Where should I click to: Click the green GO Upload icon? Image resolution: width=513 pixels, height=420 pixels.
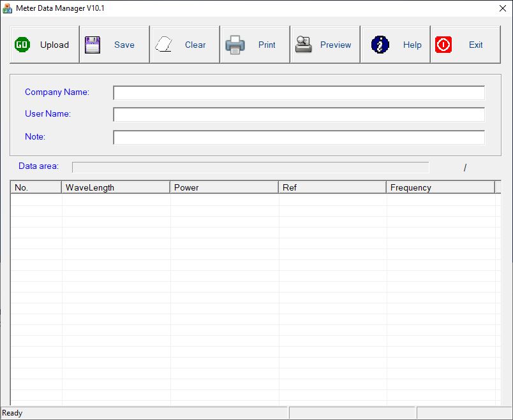22,45
